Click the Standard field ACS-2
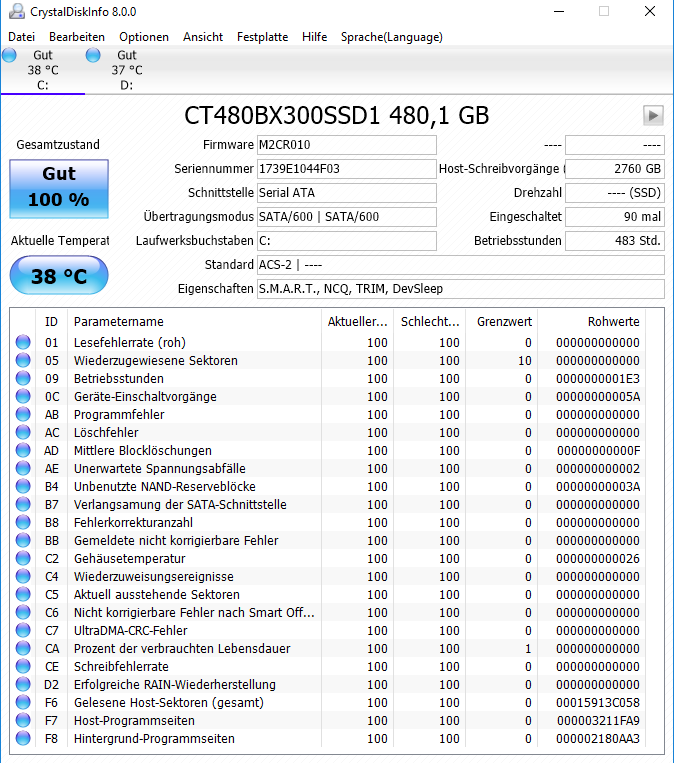 coord(460,265)
